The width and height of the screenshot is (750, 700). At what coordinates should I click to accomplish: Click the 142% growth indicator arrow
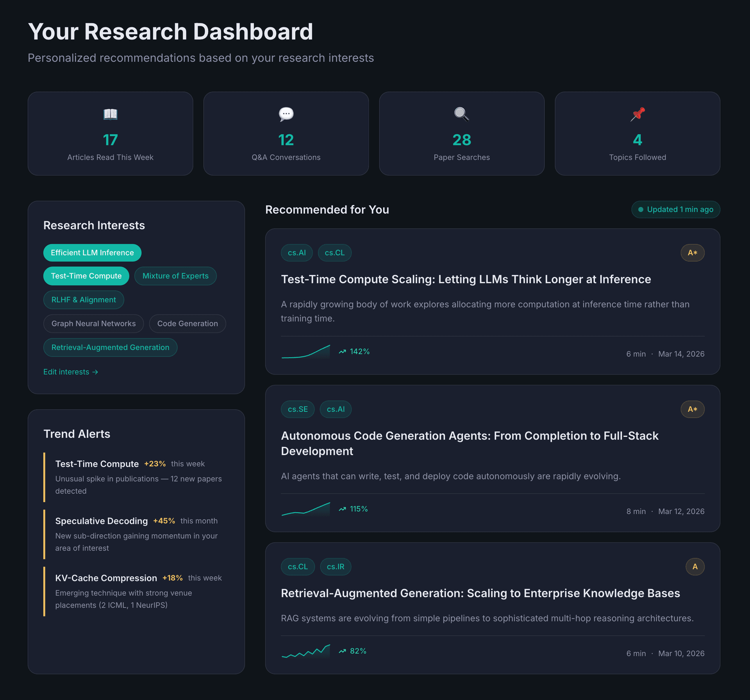(x=342, y=351)
